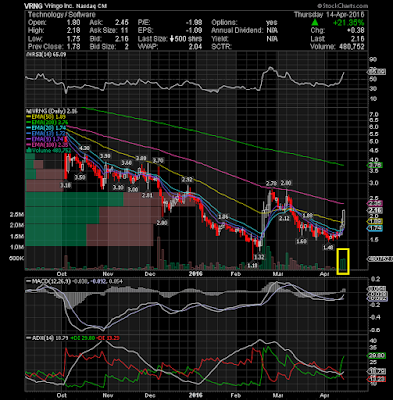This screenshot has height=400, width=393.
Task: Click the green 29.80 ADX axis tag
Action: click(377, 355)
